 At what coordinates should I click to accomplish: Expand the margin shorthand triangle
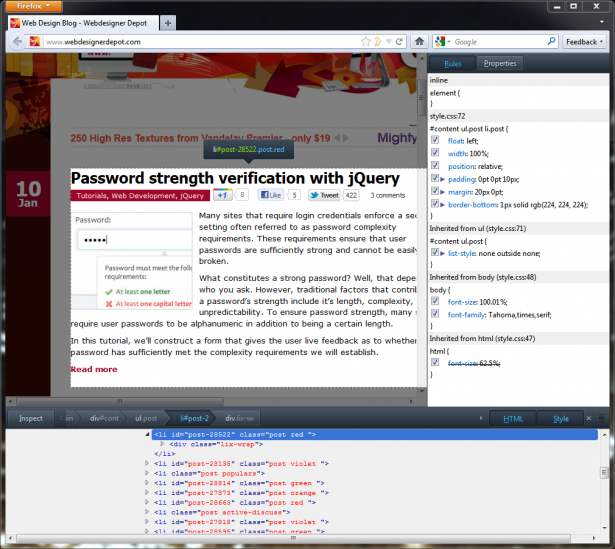click(442, 192)
